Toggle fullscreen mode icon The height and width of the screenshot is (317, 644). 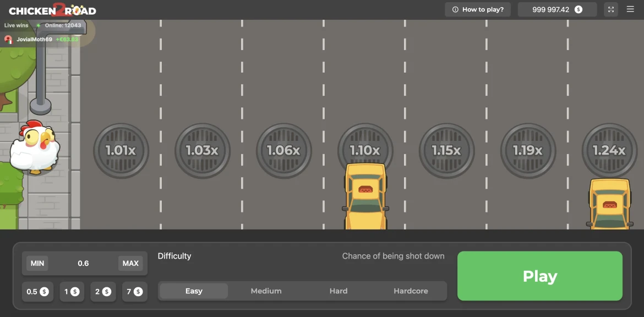[611, 9]
